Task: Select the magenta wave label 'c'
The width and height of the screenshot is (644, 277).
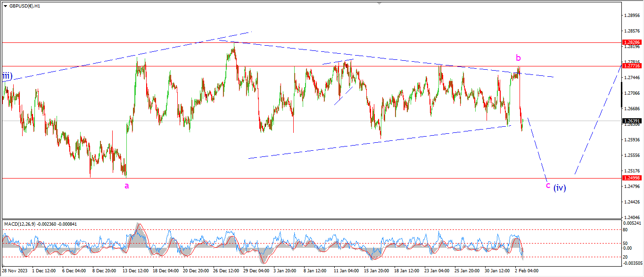Action: pyautogui.click(x=548, y=185)
